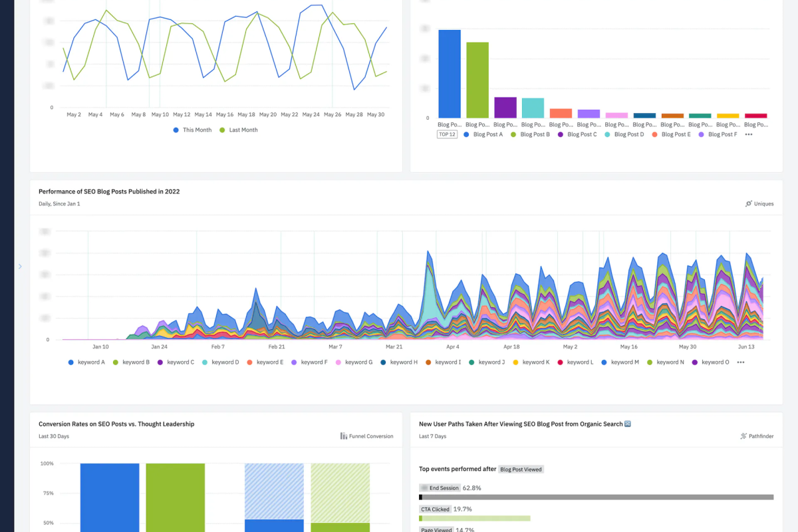The height and width of the screenshot is (532, 798).
Task: Click the 'keyword I' legend label
Action: pos(448,362)
